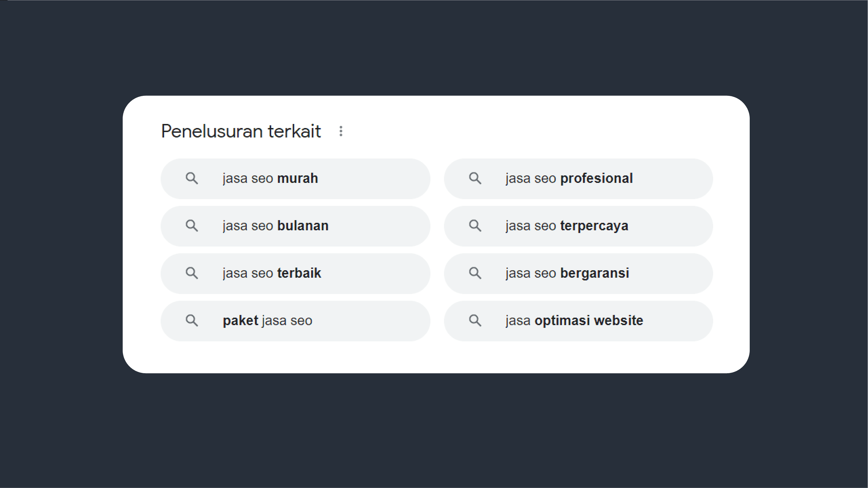Pick the "jasa seo terpercaya" suggestion text
Viewport: 868px width, 488px height.
[567, 226]
